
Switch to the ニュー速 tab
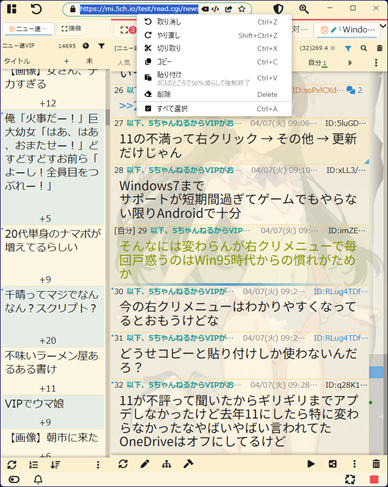click(x=29, y=29)
